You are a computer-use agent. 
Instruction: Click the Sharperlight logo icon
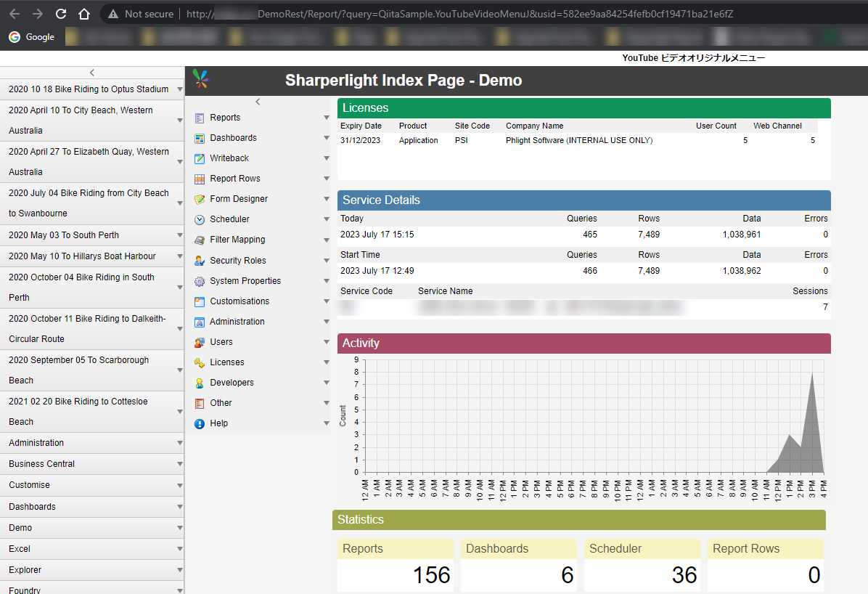click(202, 78)
